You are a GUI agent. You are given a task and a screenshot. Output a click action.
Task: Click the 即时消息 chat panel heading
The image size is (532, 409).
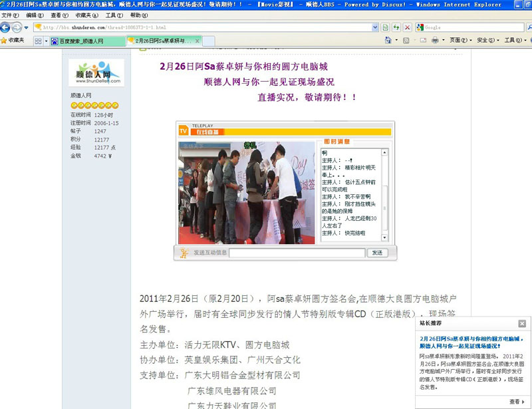(x=336, y=142)
